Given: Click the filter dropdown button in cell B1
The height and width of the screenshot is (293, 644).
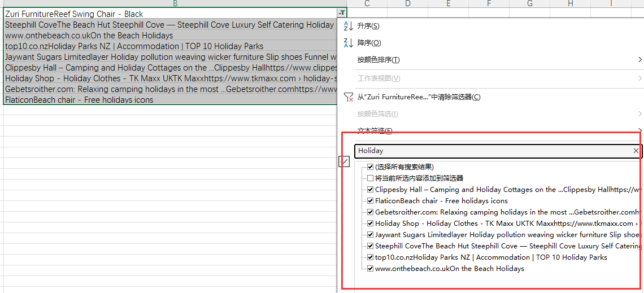Looking at the screenshot, I should pos(342,13).
